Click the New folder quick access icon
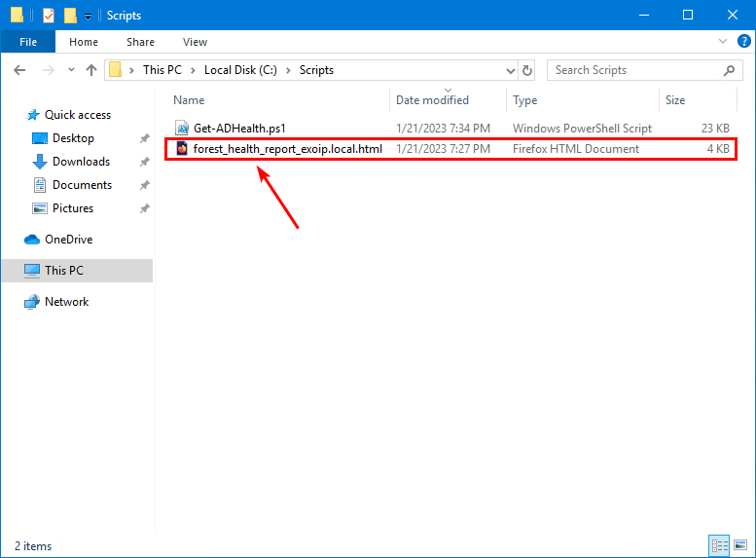 click(70, 16)
